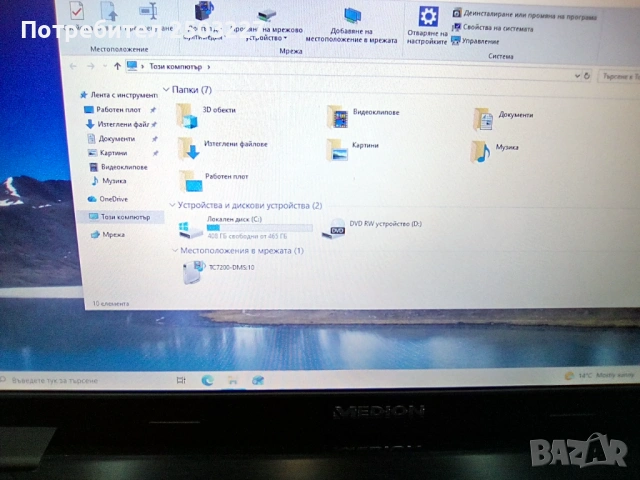Select Изтеглени файлове in navigation pane
The height and width of the screenshot is (480, 640).
pyautogui.click(x=118, y=124)
